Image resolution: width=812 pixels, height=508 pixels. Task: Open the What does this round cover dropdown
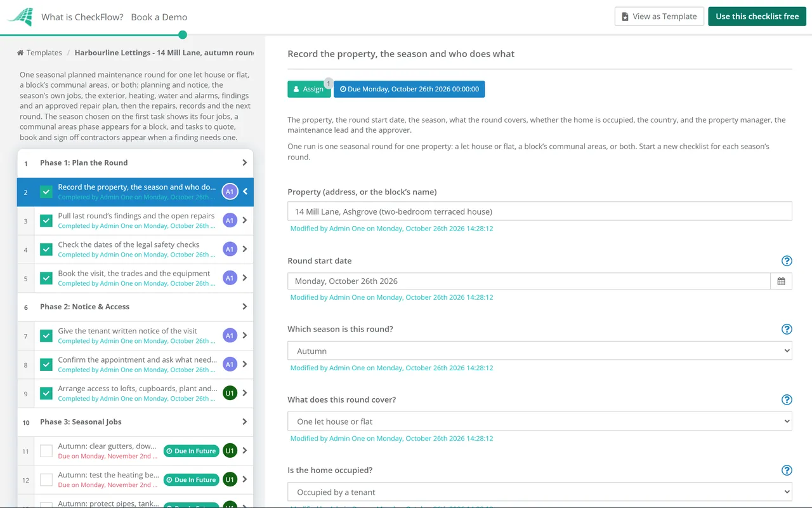point(540,422)
